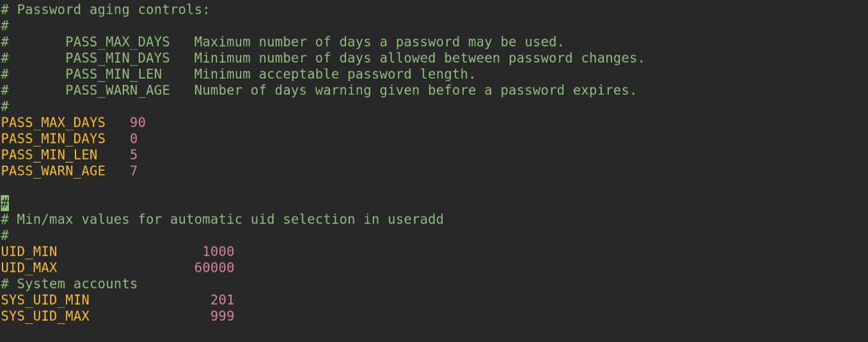Click the PASS_MIN_LEN value 5
868x342 pixels.
click(134, 154)
